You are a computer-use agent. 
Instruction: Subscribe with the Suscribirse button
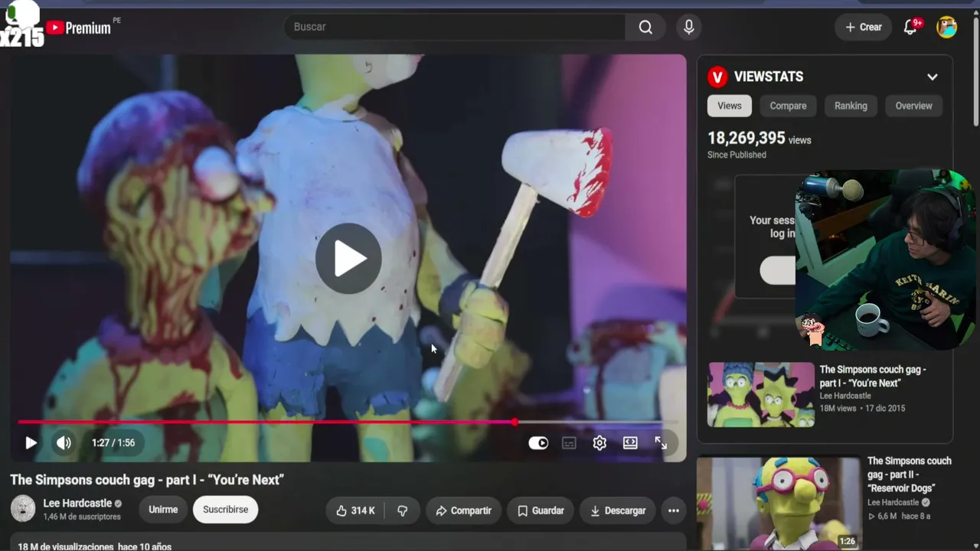225,510
